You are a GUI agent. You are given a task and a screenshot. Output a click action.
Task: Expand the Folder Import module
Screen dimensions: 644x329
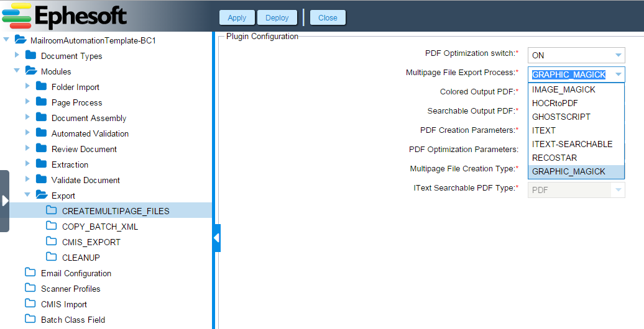[x=27, y=86]
